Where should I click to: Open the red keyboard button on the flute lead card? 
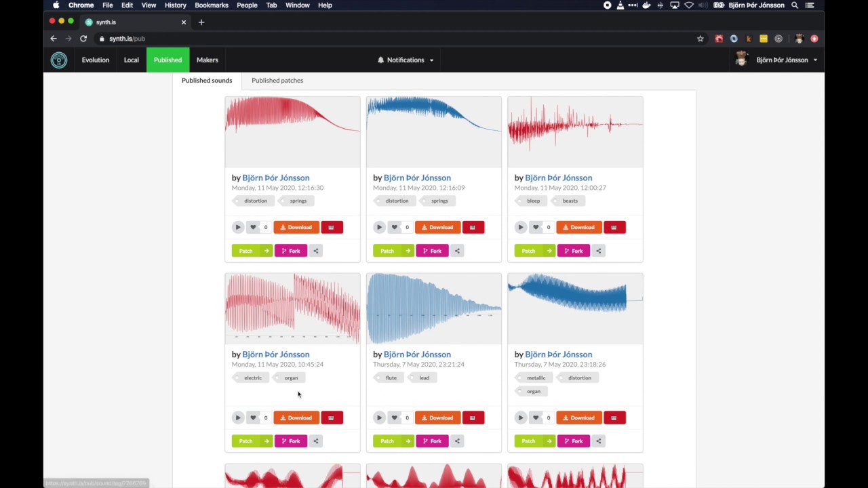click(473, 418)
